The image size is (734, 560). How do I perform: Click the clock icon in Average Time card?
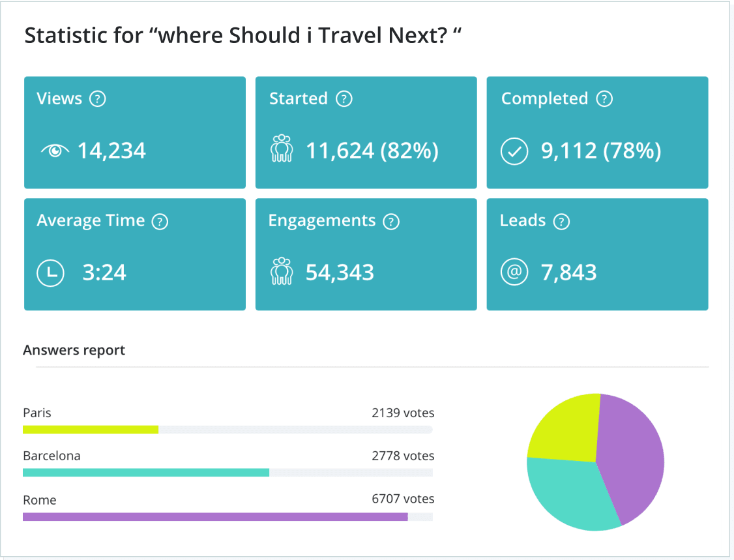pos(51,273)
